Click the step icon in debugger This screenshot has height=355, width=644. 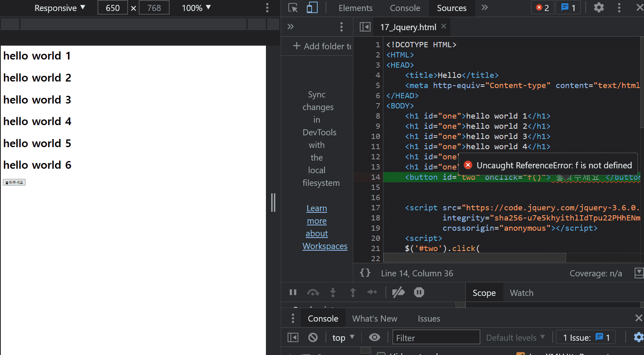point(372,292)
